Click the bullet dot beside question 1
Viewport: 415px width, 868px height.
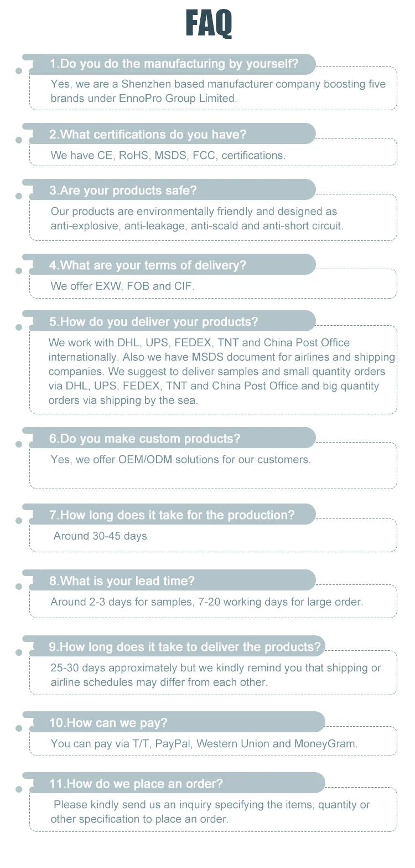click(19, 71)
